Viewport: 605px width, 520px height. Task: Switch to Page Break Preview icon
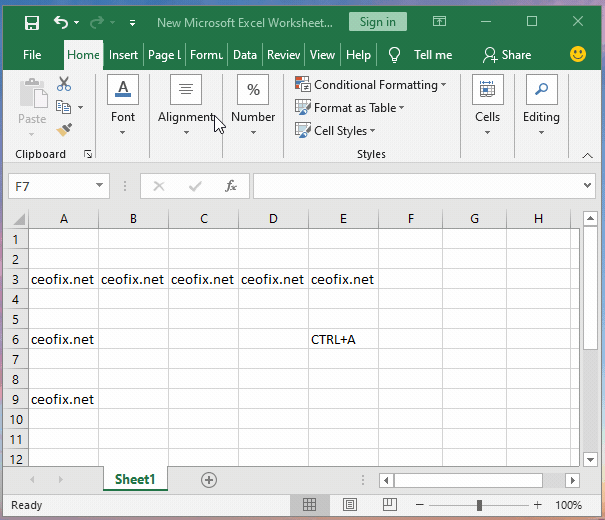390,505
